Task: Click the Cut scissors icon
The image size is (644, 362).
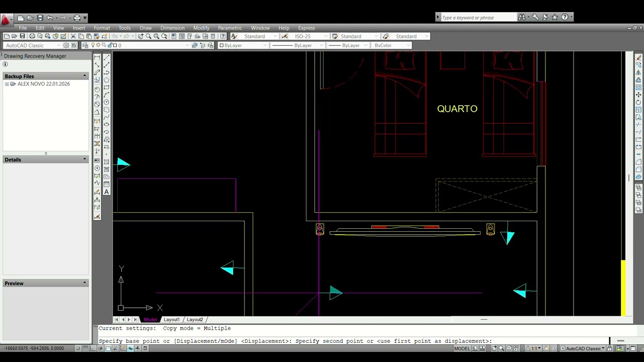Action: (x=73, y=36)
